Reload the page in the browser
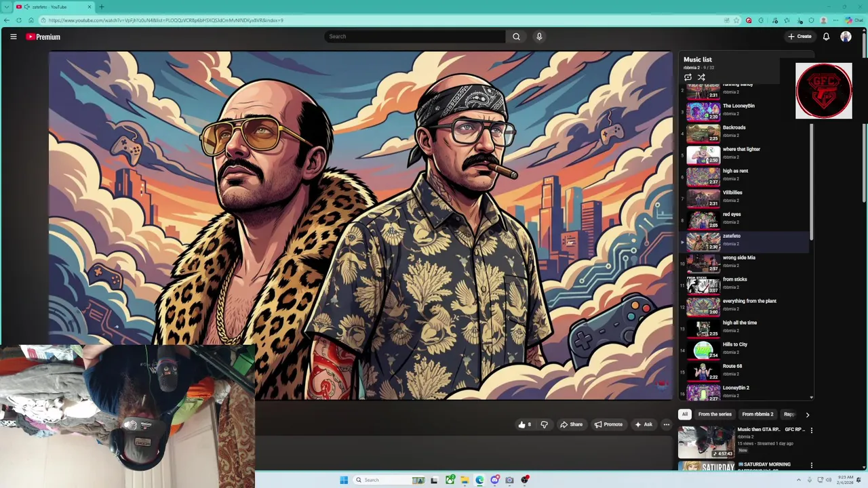 tap(19, 20)
